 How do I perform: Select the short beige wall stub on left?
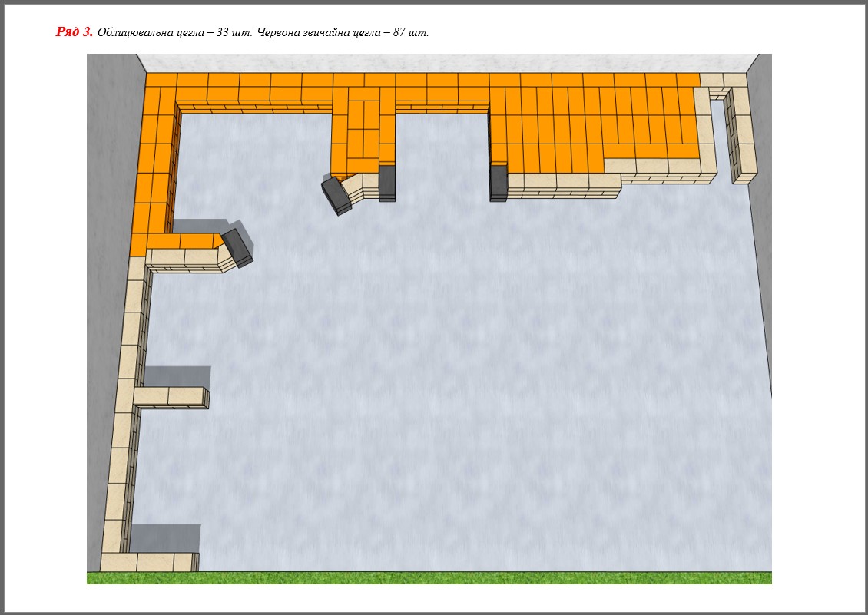171,397
